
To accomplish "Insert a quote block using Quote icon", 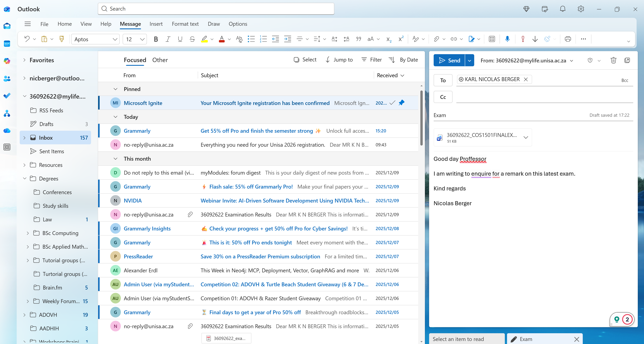I will [x=358, y=39].
